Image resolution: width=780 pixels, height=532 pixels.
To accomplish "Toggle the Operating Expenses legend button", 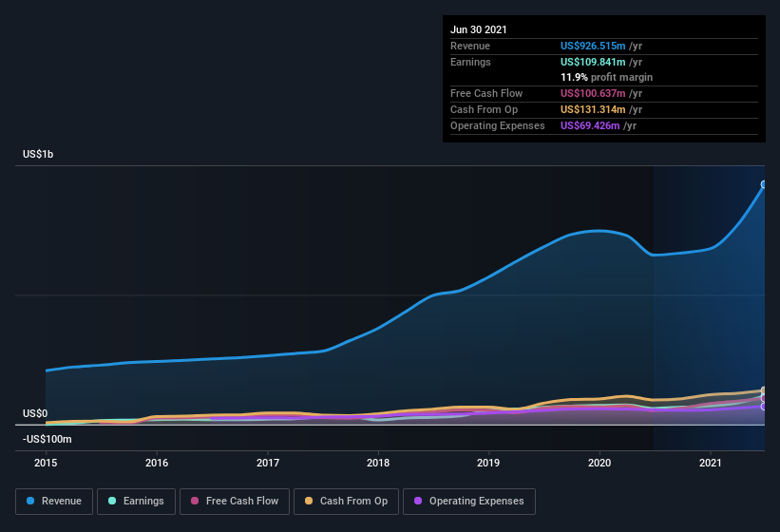I will (x=469, y=502).
